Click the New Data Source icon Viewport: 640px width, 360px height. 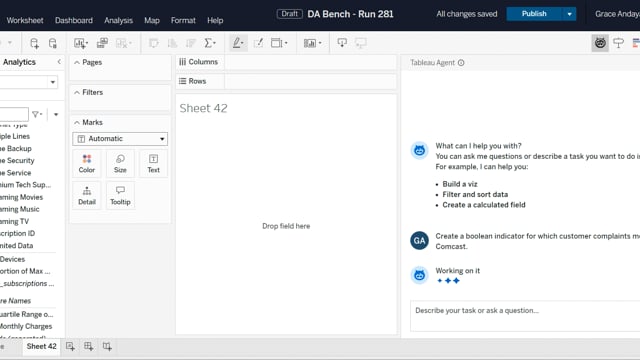coord(34,43)
